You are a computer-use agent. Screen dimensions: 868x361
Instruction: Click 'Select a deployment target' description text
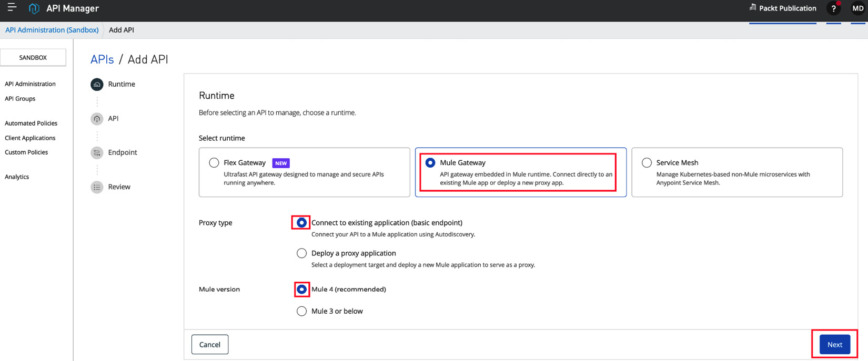tap(423, 265)
